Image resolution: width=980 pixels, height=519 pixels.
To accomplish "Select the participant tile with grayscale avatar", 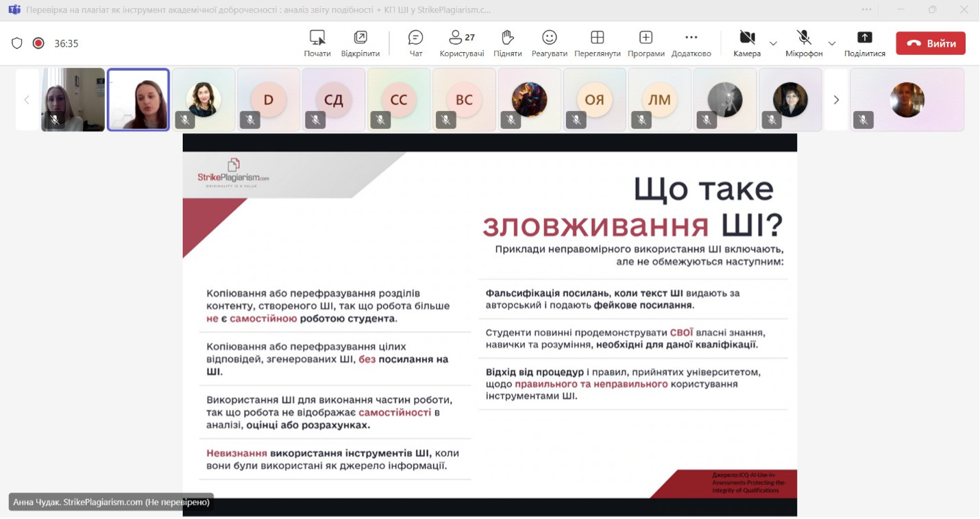I will coord(725,99).
